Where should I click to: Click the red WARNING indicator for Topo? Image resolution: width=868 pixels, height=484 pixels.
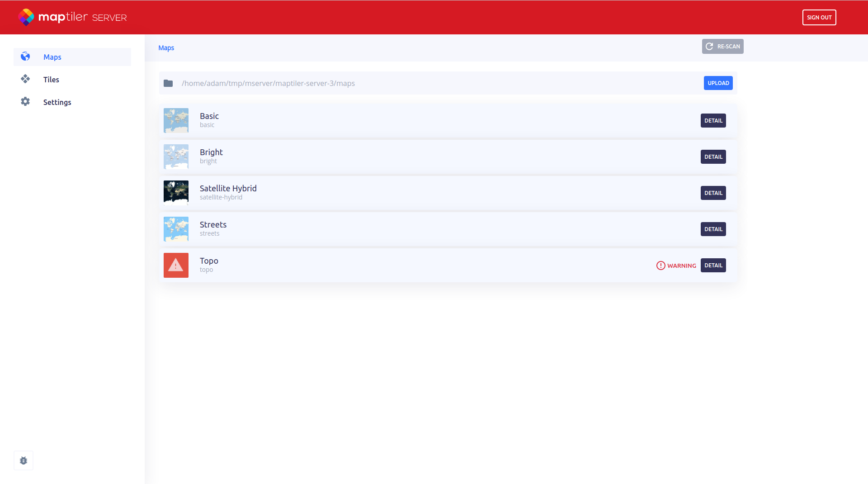[676, 266]
